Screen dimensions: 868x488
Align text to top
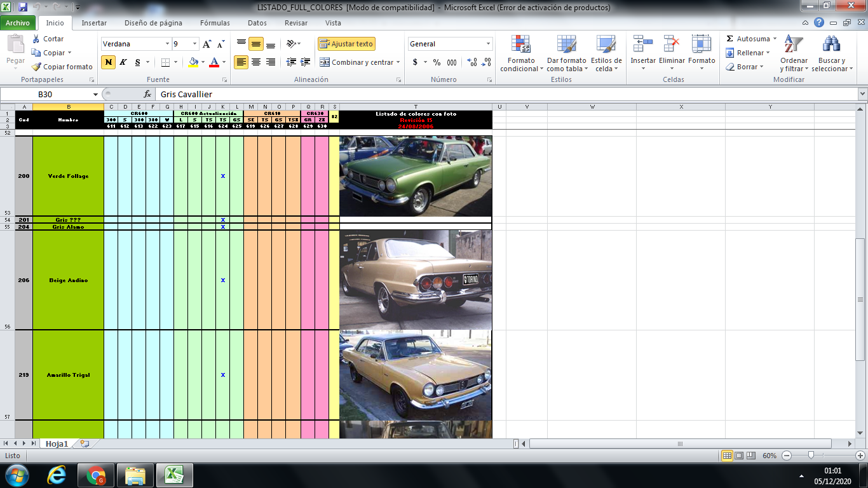coord(241,44)
